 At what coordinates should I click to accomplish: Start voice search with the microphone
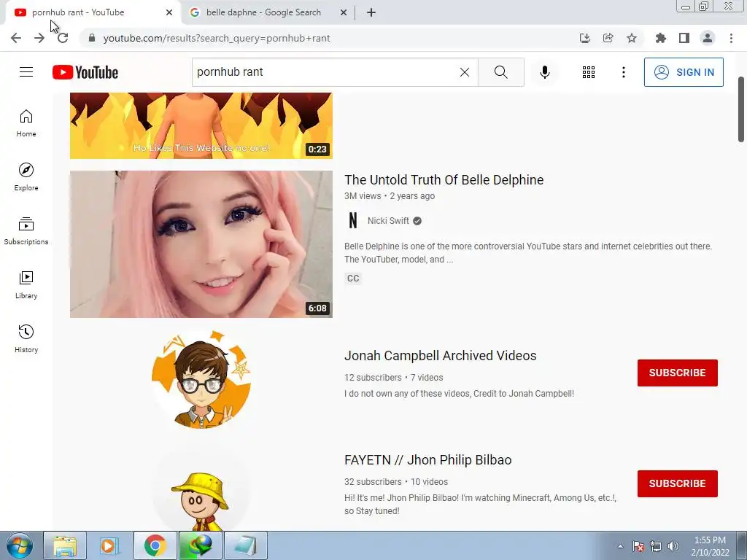point(544,72)
